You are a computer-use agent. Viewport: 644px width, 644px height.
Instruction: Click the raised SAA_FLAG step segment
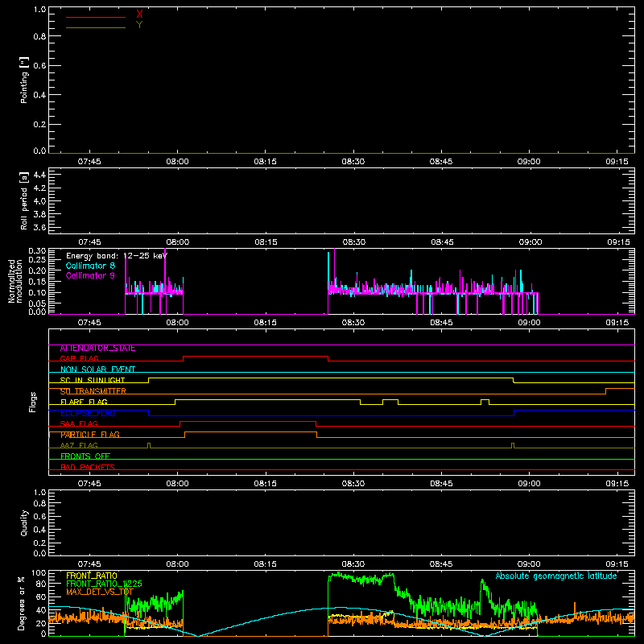248,422
